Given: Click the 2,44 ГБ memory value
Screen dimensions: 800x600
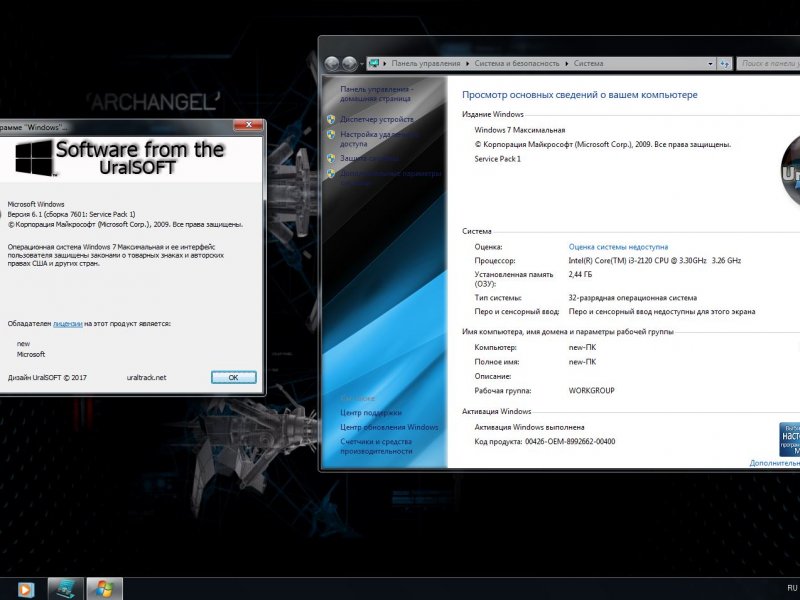Looking at the screenshot, I should click(x=580, y=274).
